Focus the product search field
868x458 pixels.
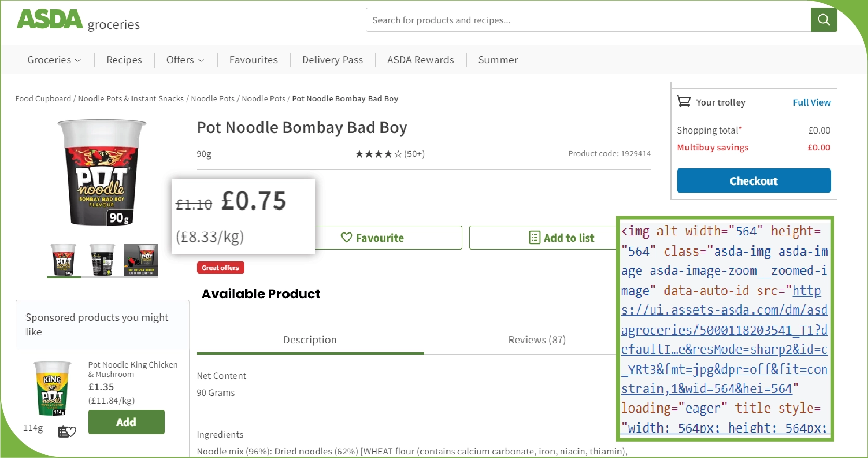coord(588,20)
